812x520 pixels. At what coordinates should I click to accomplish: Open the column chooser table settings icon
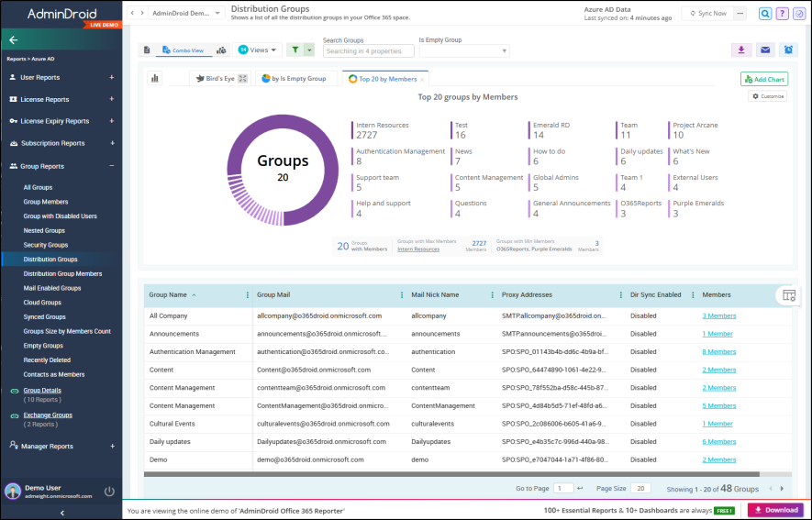789,295
